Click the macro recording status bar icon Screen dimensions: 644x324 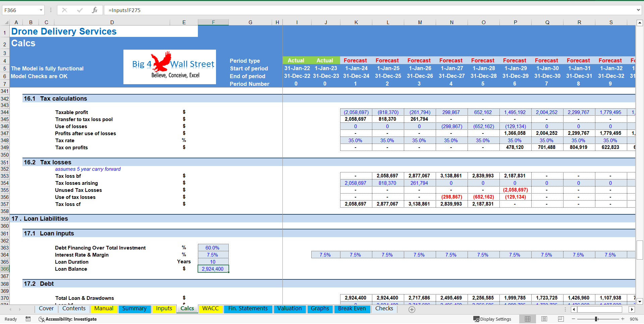click(28, 319)
